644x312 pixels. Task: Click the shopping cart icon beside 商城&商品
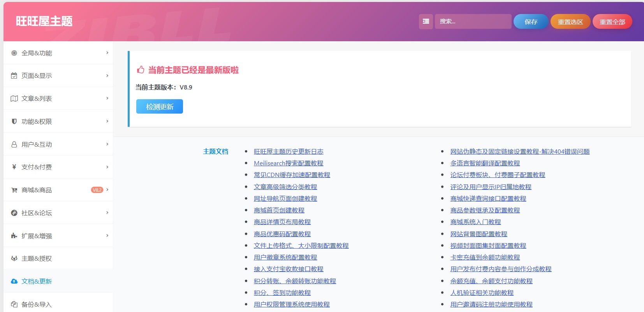(x=14, y=190)
